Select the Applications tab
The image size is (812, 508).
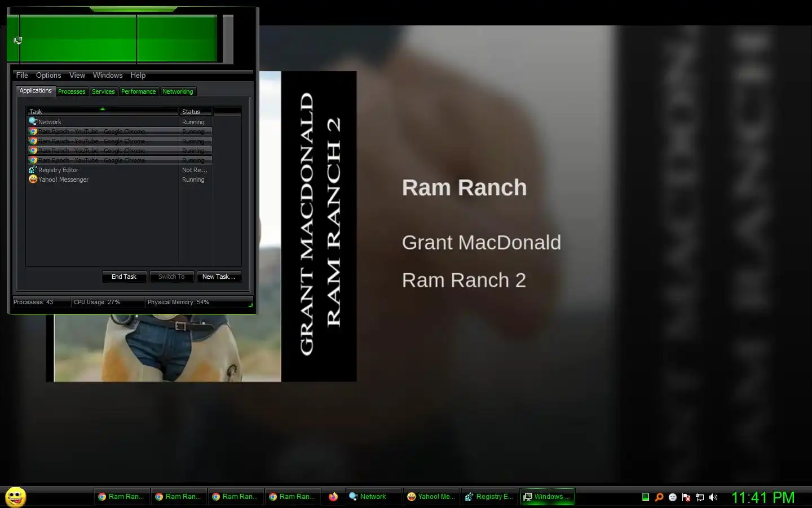(x=36, y=91)
